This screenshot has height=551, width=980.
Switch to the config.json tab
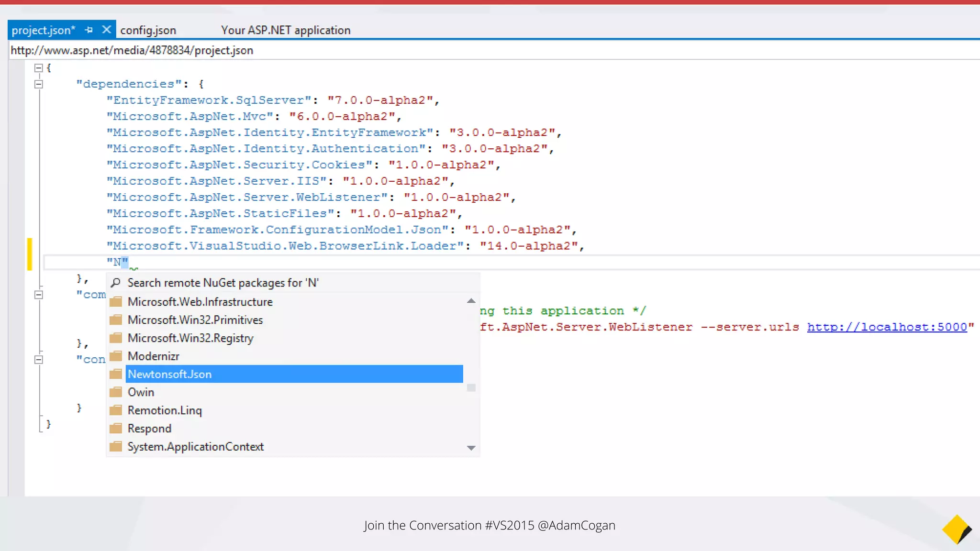point(148,30)
